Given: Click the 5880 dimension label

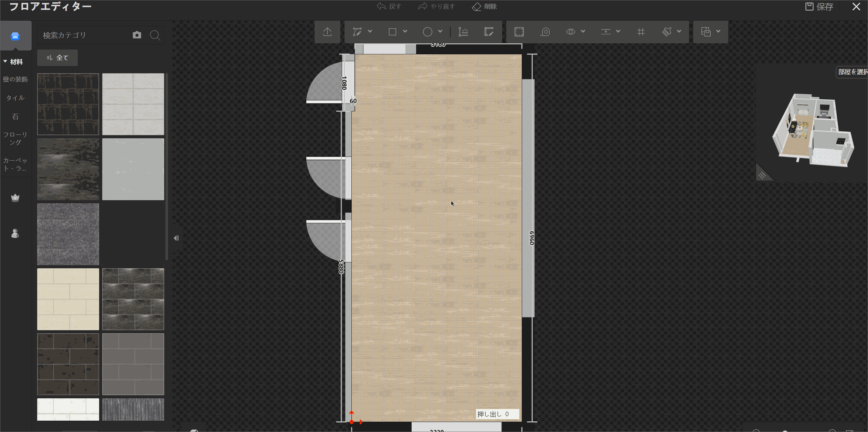Looking at the screenshot, I should pyautogui.click(x=341, y=267).
